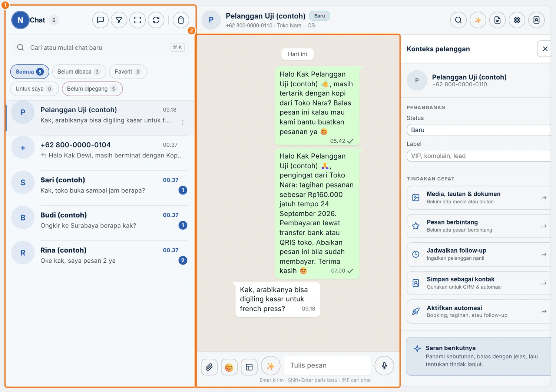Click the AI sparkle button beside message field
556x392 pixels.
click(271, 366)
